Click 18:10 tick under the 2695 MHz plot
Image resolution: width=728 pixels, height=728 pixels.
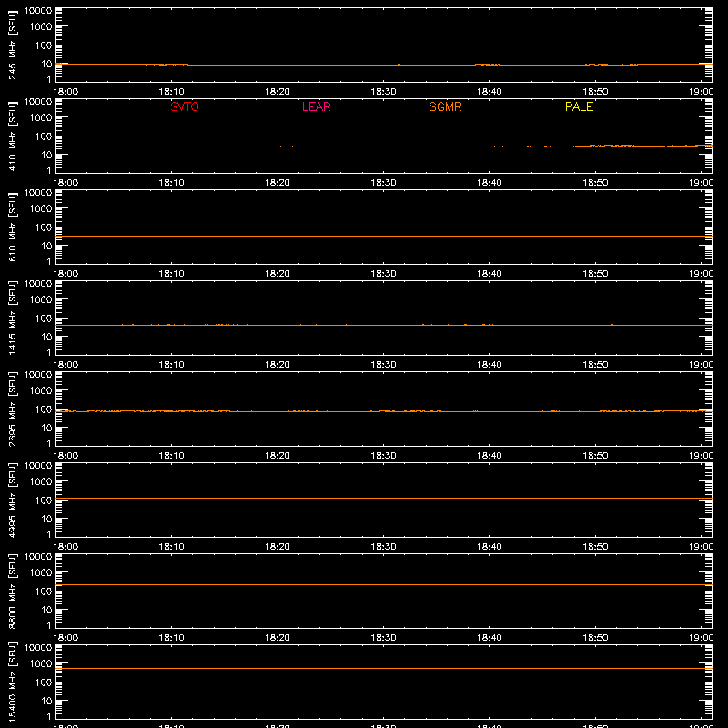(x=171, y=456)
